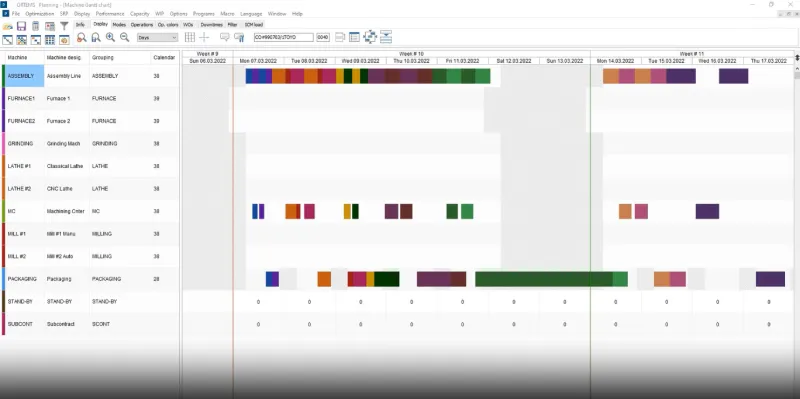Viewport: 800px width, 399px height.
Task: Click the lower-row icon left of the blue table icon
Action: point(36,39)
